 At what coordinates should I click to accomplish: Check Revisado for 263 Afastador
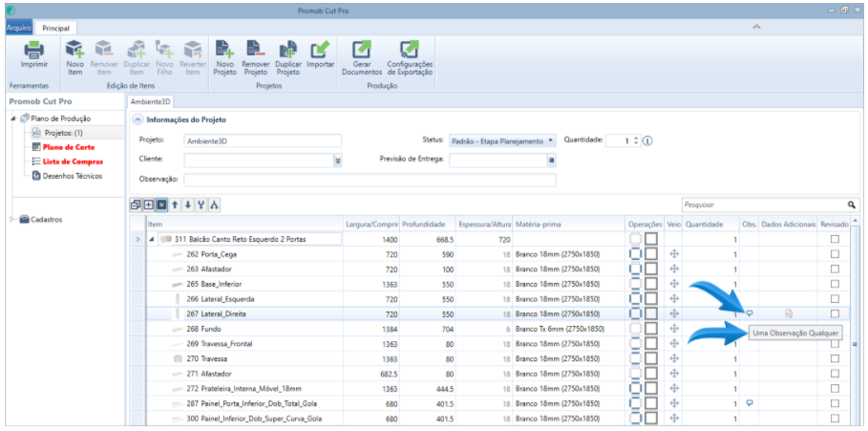(835, 269)
